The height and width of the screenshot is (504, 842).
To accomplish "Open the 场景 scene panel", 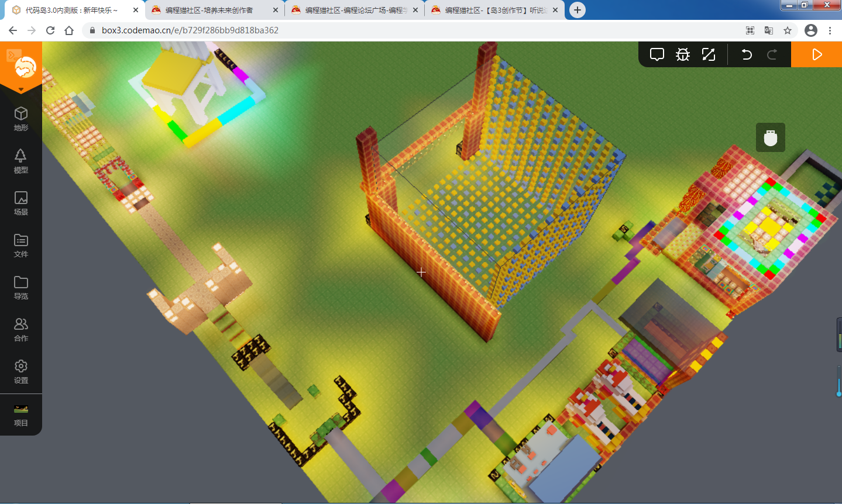I will 21,203.
